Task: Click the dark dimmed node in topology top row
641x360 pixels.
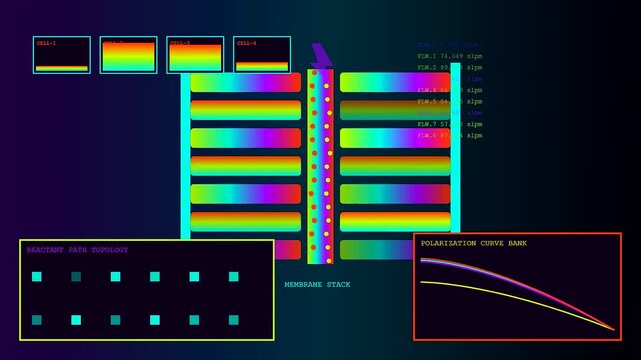Action: 76,277
